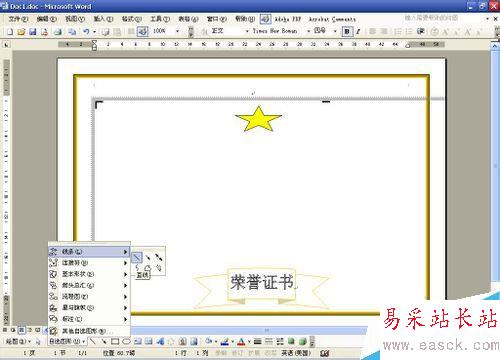The image size is (500, 360).
Task: Click the Line Style icon
Action: tap(257, 341)
